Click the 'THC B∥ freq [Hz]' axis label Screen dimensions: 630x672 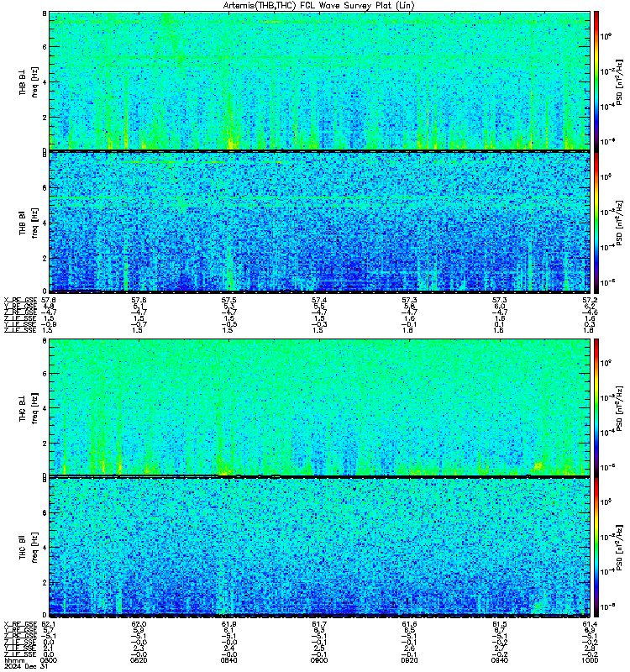coord(29,548)
